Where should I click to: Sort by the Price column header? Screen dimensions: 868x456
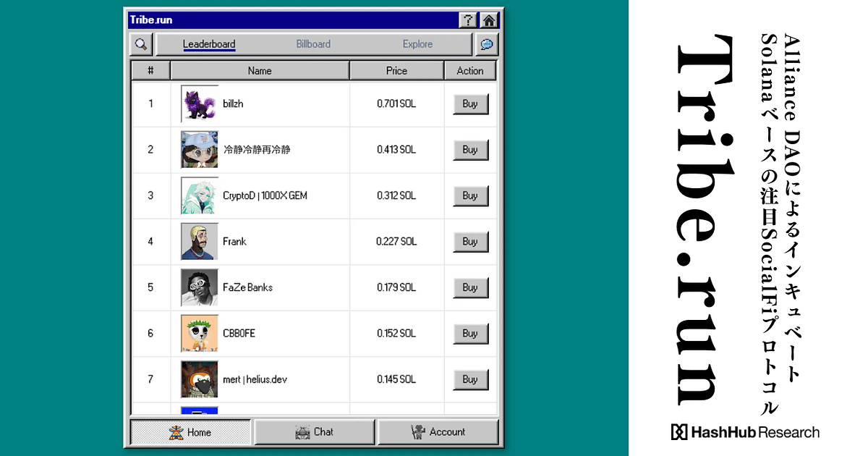(x=396, y=71)
